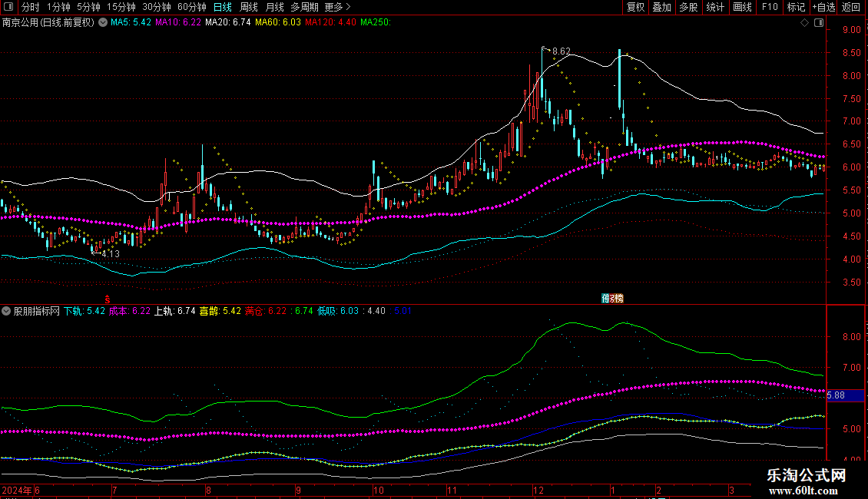Screen dimensions: 868x499
Task: Click the 喜鹊: 5.42 indicator value
Action: [x=220, y=311]
